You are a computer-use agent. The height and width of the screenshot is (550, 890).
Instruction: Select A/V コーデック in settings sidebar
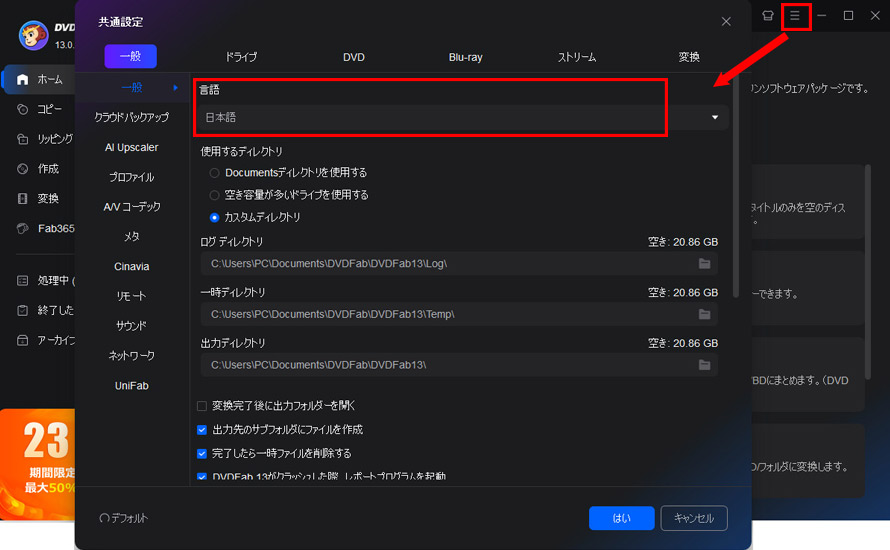pyautogui.click(x=132, y=207)
